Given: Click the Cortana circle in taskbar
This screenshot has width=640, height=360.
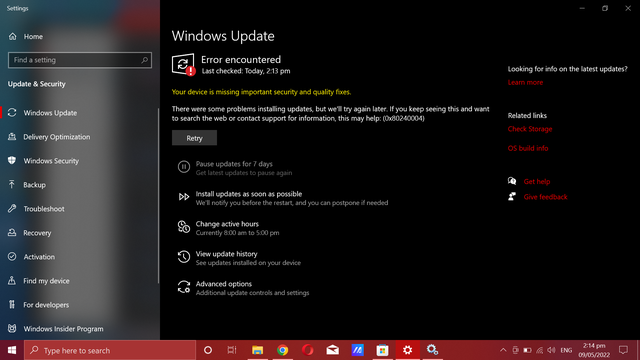Looking at the screenshot, I should pyautogui.click(x=208, y=350).
